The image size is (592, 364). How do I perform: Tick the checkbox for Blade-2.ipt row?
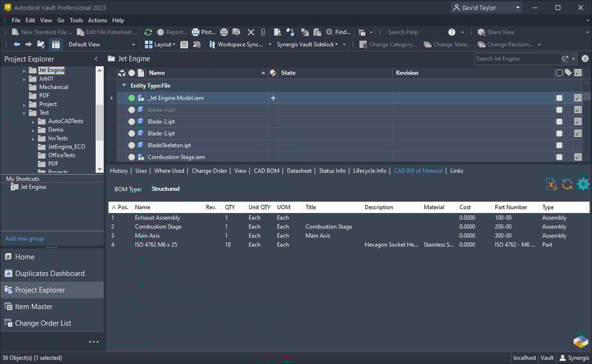(x=559, y=122)
